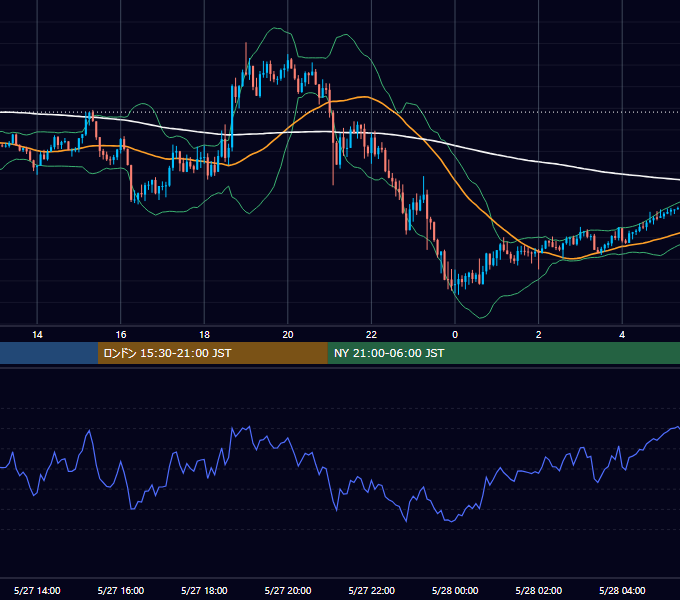Click the "5/27 20:00" date label
This screenshot has width=680, height=600.
pyautogui.click(x=288, y=590)
